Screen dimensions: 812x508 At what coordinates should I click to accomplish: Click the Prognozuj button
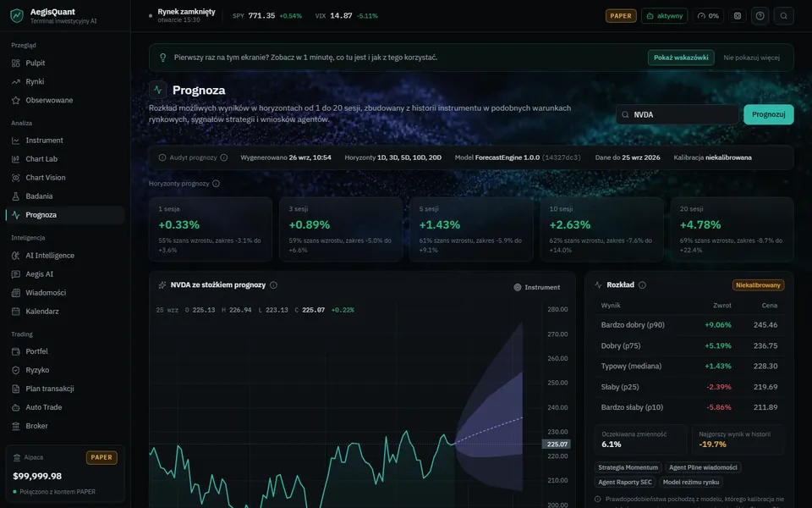(x=769, y=114)
